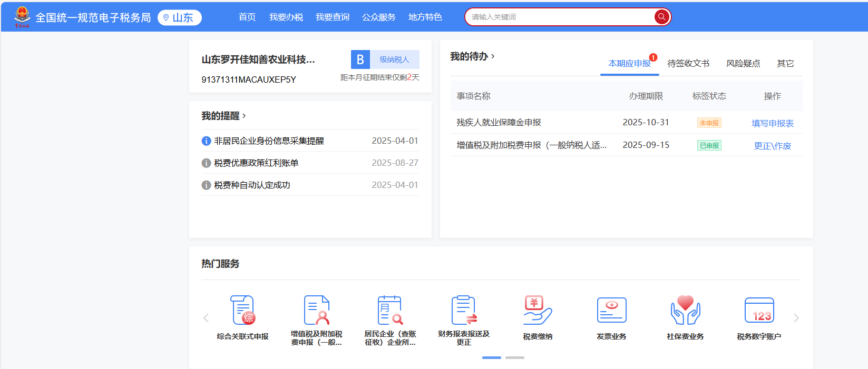Open the 发票业务 service icon
This screenshot has height=369, width=868.
pyautogui.click(x=611, y=311)
